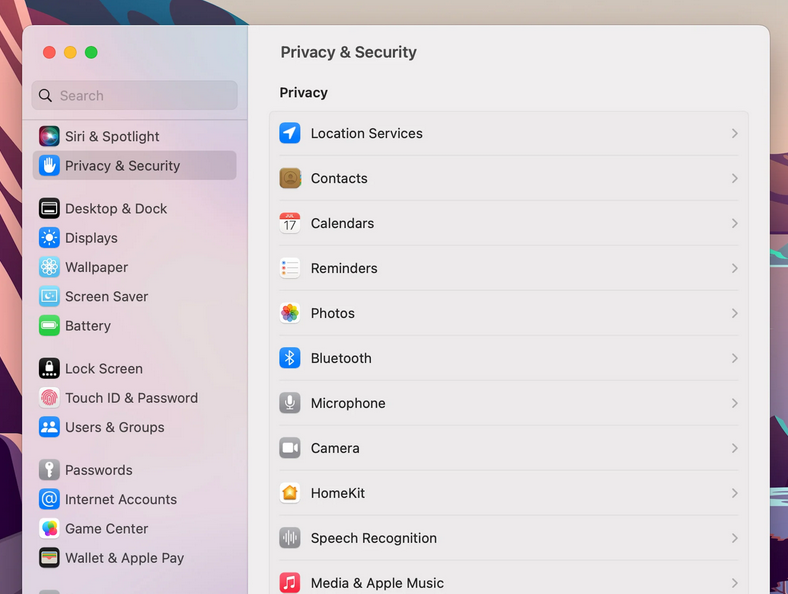The width and height of the screenshot is (788, 594).
Task: Open Microphone row chevron
Action: pyautogui.click(x=735, y=403)
